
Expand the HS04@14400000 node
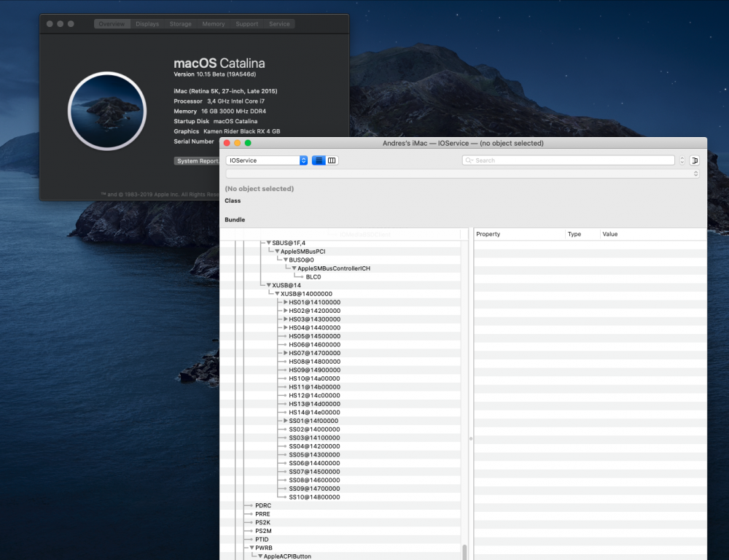[286, 327]
